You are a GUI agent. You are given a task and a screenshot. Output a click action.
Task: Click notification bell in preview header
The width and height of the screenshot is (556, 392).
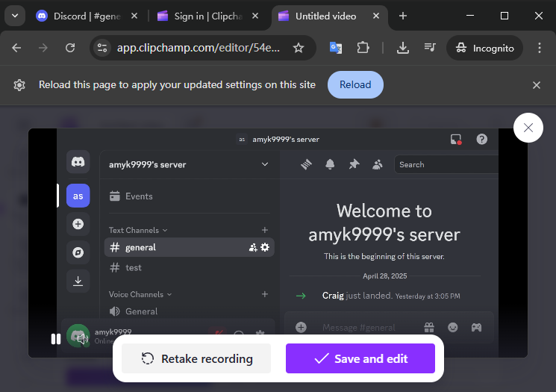point(330,164)
